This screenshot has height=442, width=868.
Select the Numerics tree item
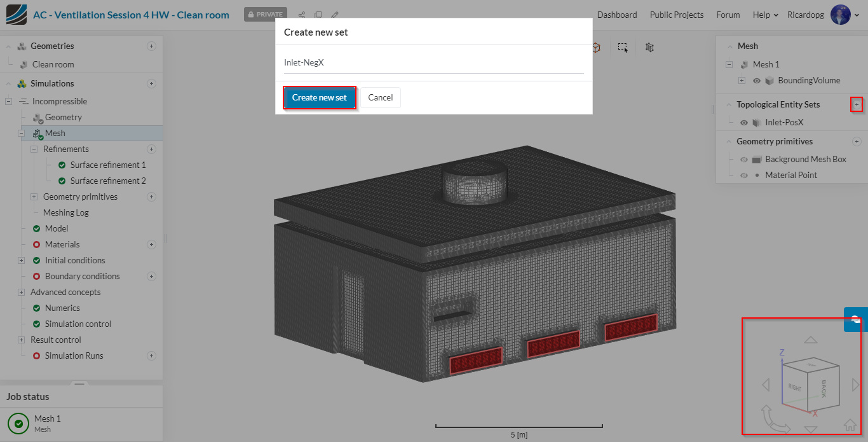click(62, 308)
